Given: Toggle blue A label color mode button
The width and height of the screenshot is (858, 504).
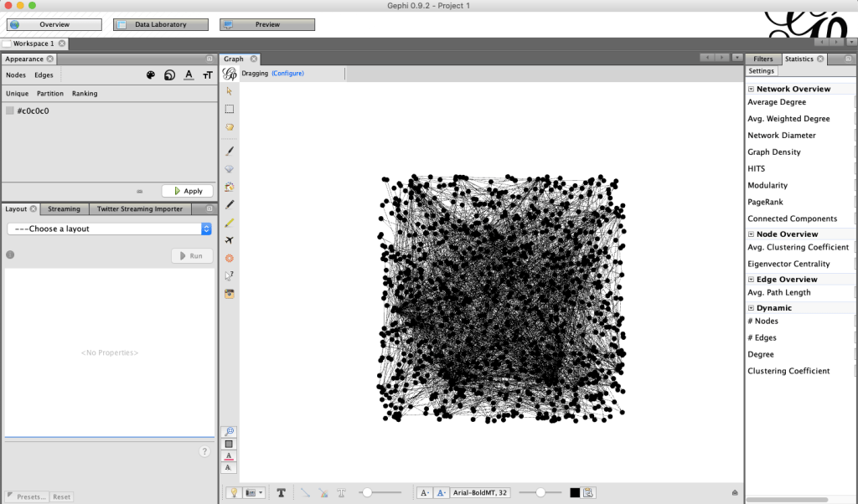Looking at the screenshot, I should click(441, 492).
